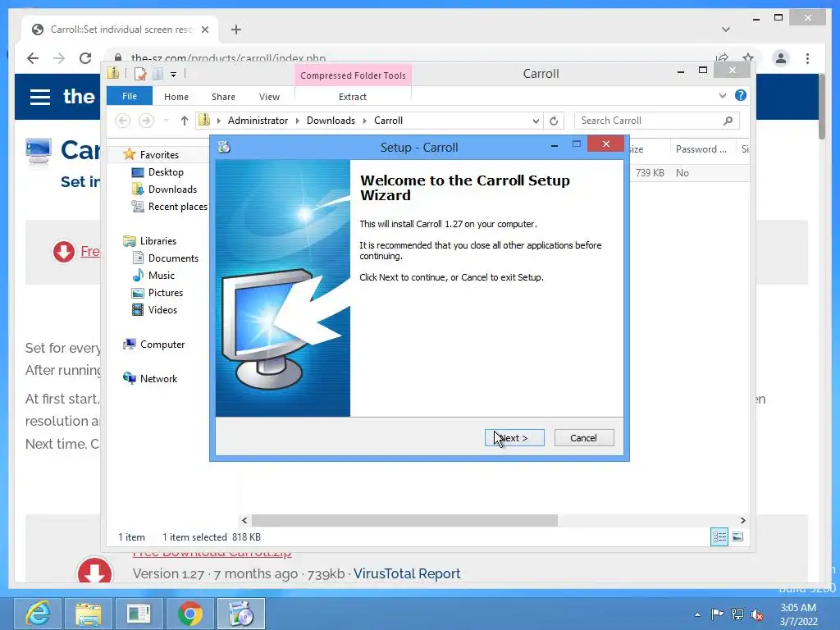This screenshot has height=630, width=840.
Task: Open Music library
Action: pos(162,276)
